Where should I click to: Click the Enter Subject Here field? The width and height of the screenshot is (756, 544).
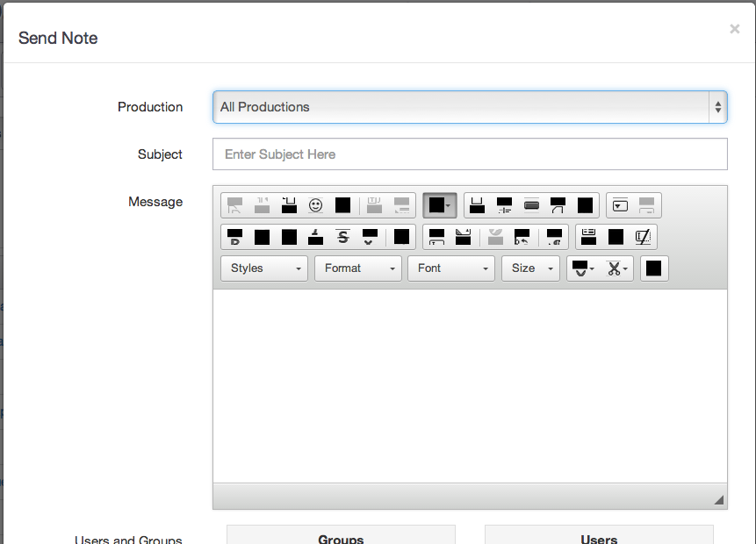coord(470,154)
